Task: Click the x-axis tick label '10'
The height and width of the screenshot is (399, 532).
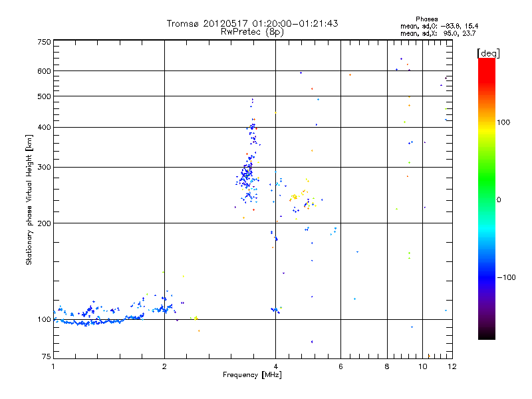Action: pos(423,366)
